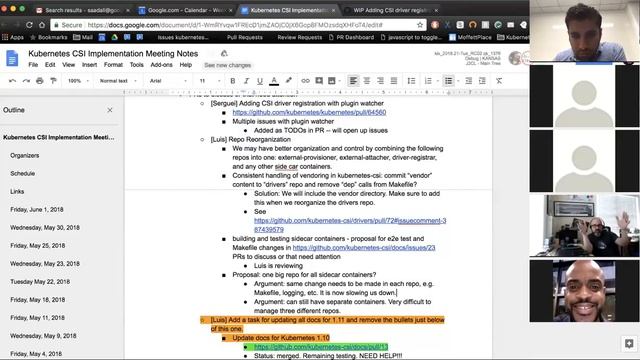
Task: Toggle Bold formatting
Action: click(233, 81)
